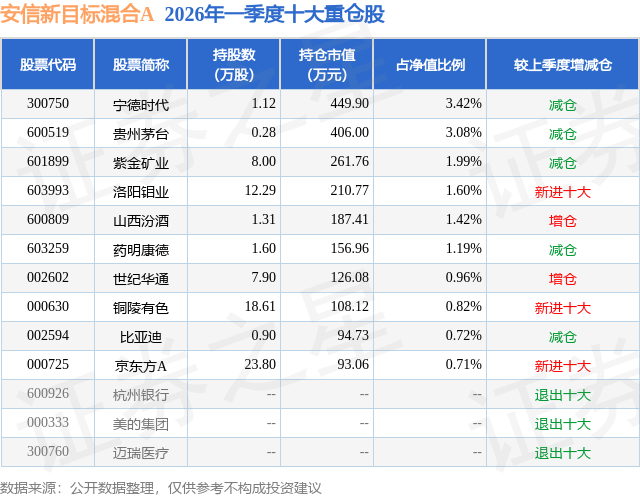
Task: Select stock name 迈瑞医疗
Action: [141, 453]
